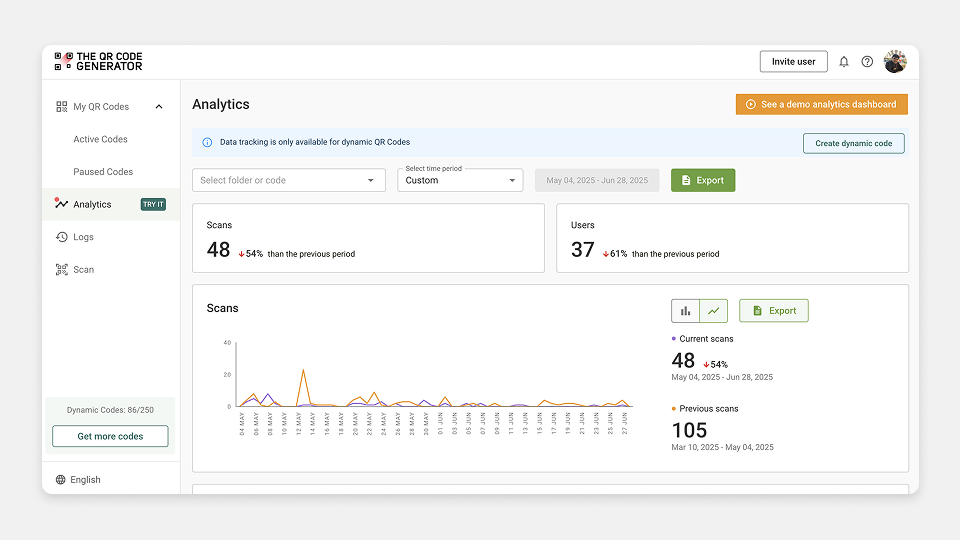Screen dimensions: 960x540
Task: Switch the Scans chart to line view
Action: coord(713,311)
